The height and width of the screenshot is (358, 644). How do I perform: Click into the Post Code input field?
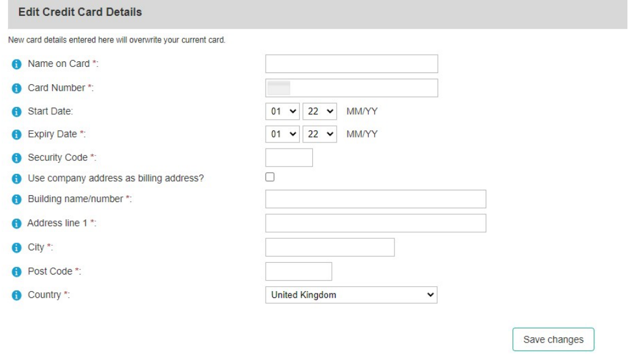(x=299, y=271)
